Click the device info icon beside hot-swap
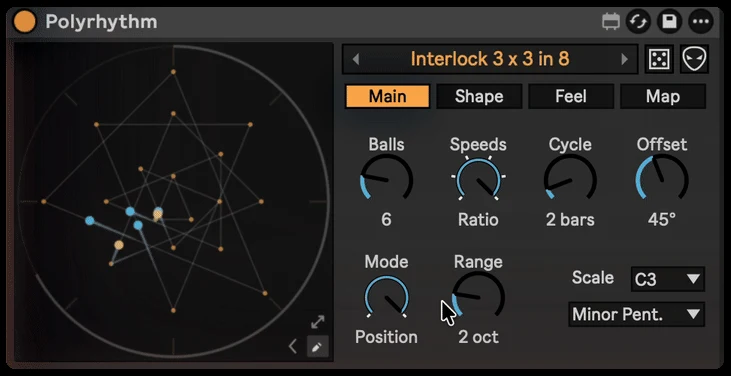 (x=611, y=22)
